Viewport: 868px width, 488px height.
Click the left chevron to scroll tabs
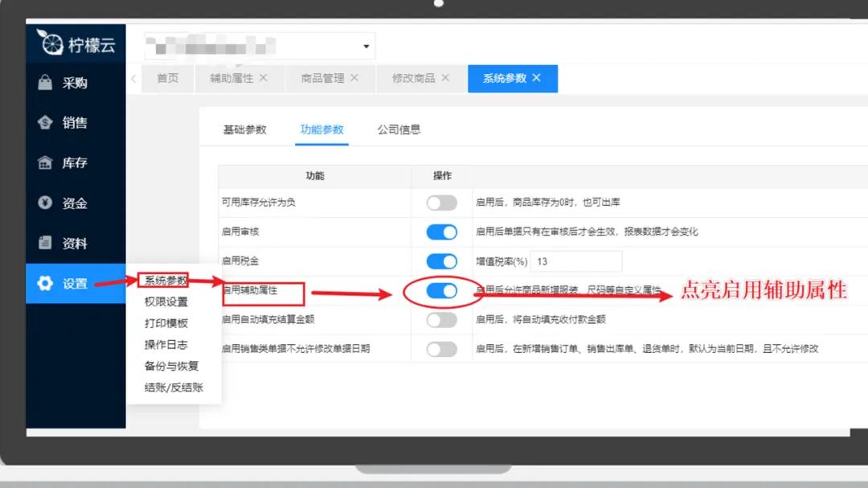point(133,78)
